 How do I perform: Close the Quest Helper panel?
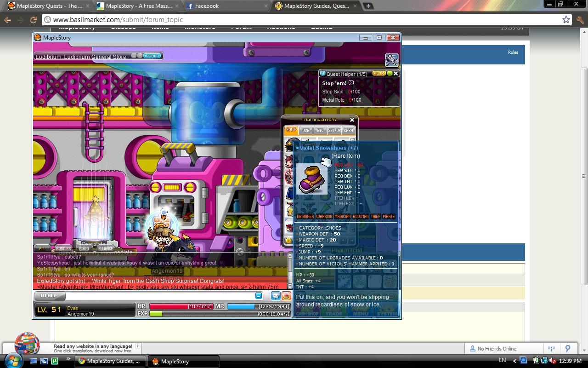pos(396,74)
